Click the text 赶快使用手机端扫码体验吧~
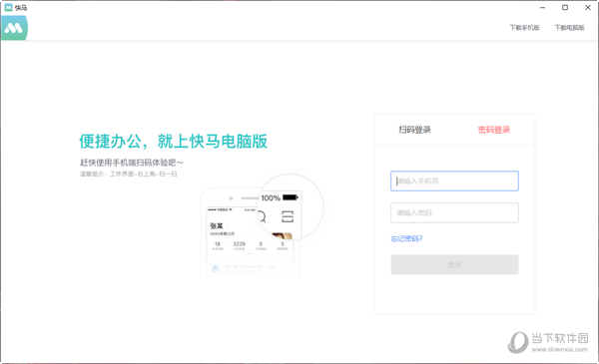Image resolution: width=599 pixels, height=364 pixels. [132, 163]
